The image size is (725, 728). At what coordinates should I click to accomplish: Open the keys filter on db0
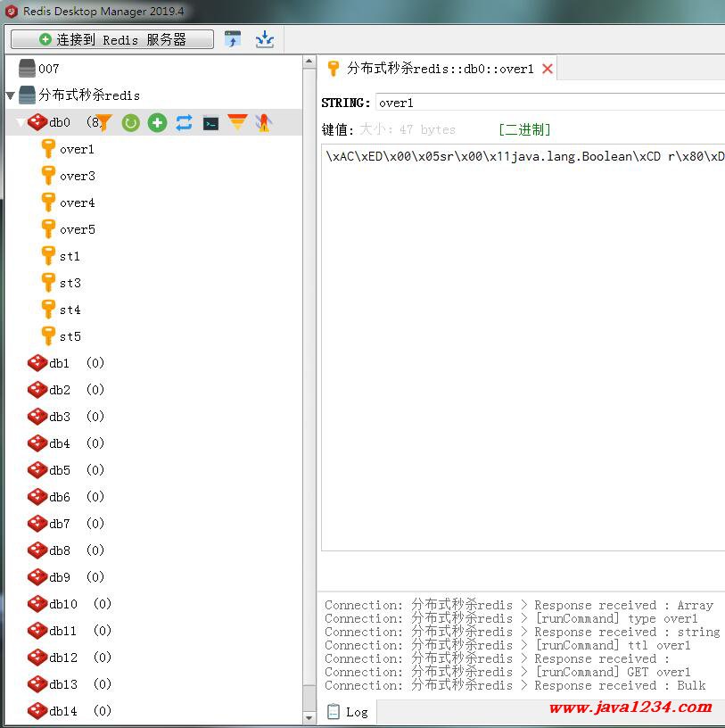(104, 123)
